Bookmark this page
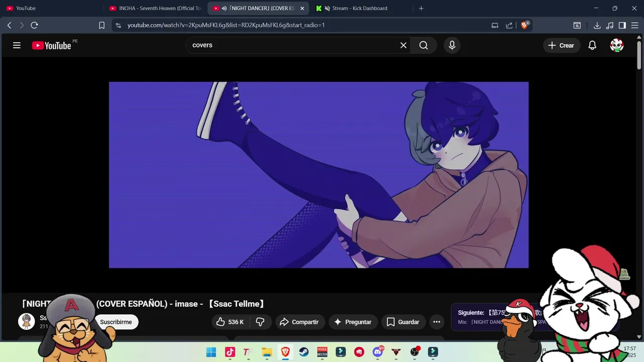The height and width of the screenshot is (362, 644). click(102, 25)
